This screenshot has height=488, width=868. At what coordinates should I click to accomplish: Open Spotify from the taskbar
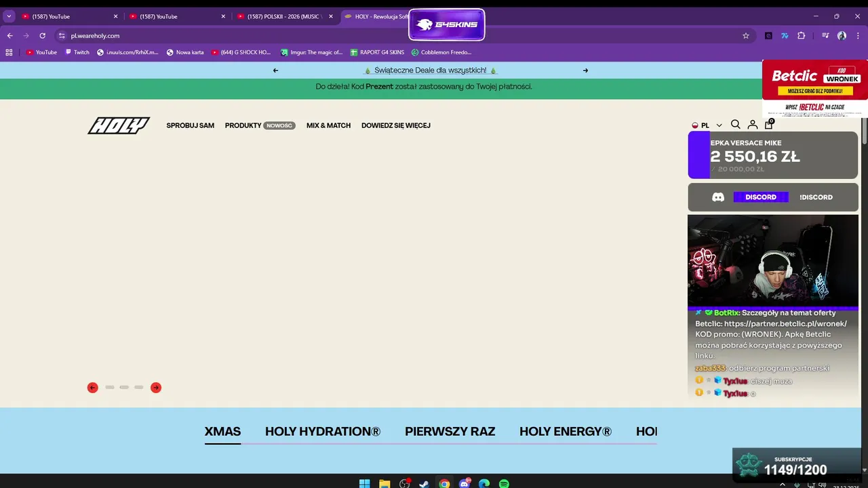[x=504, y=484]
